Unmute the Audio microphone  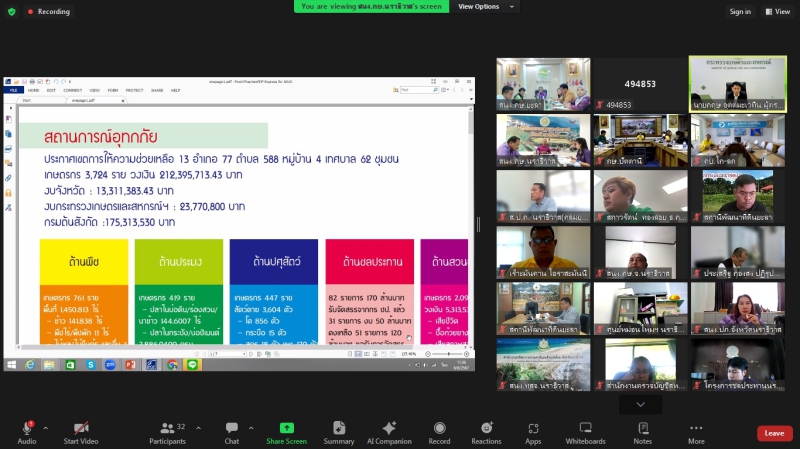[x=26, y=428]
